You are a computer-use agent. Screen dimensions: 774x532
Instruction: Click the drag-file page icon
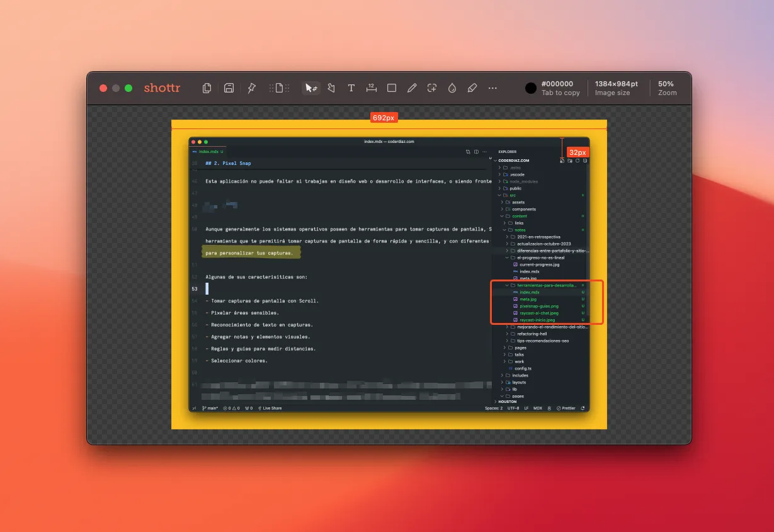(280, 88)
